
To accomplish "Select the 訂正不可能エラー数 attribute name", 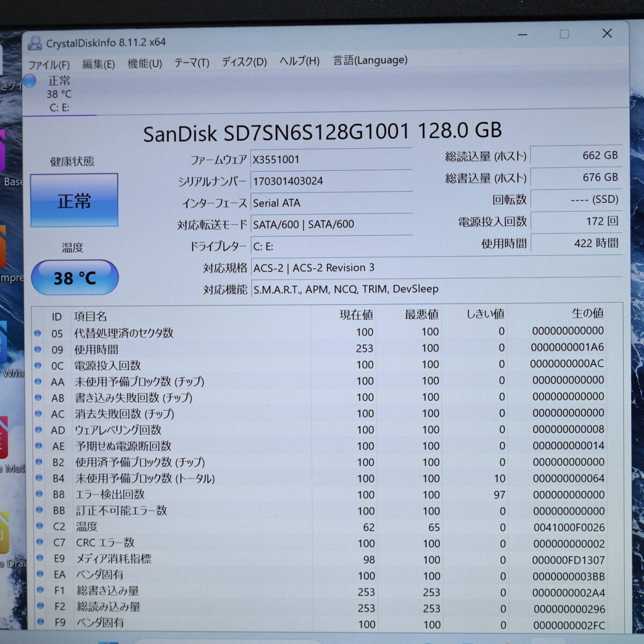I will 121,510.
